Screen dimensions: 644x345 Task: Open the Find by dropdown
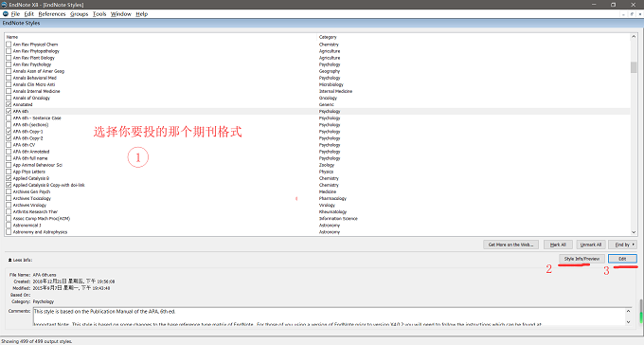click(x=622, y=245)
